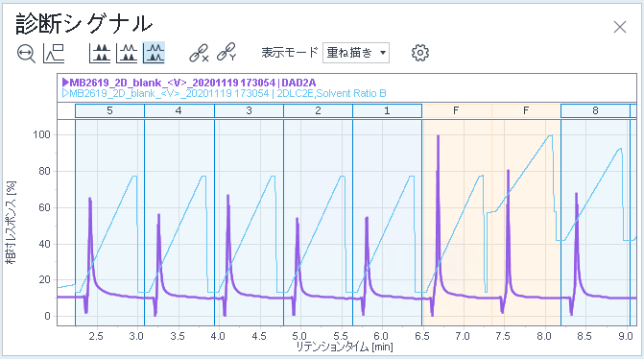644x359 pixels.
Task: Select cut segment header 4
Action: coord(179,111)
